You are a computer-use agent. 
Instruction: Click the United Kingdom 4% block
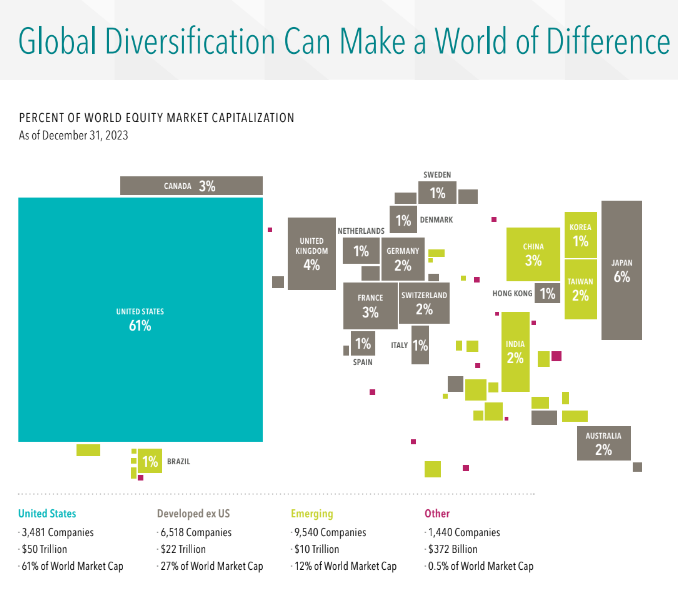click(x=312, y=254)
